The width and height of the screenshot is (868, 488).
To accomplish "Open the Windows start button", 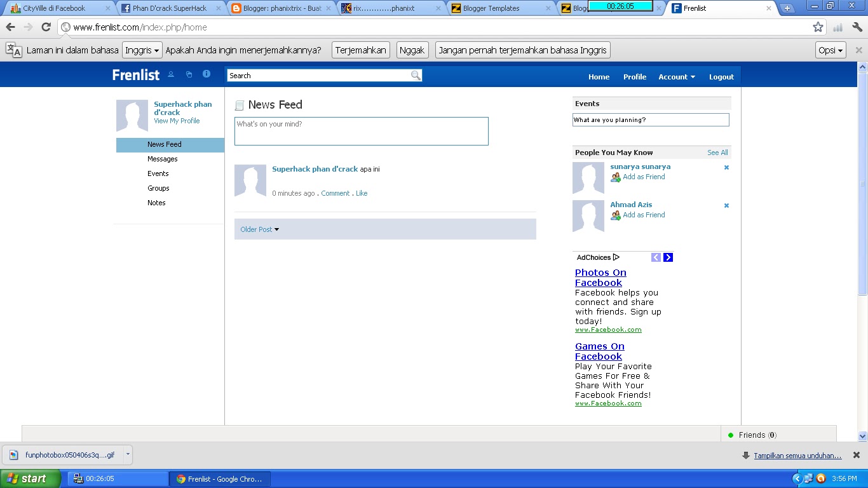I will [30, 478].
